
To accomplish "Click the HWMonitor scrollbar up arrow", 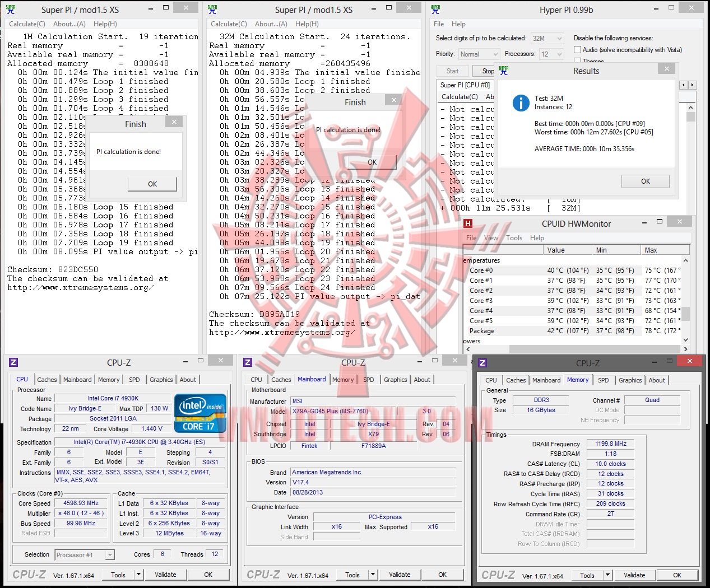I will tap(686, 261).
